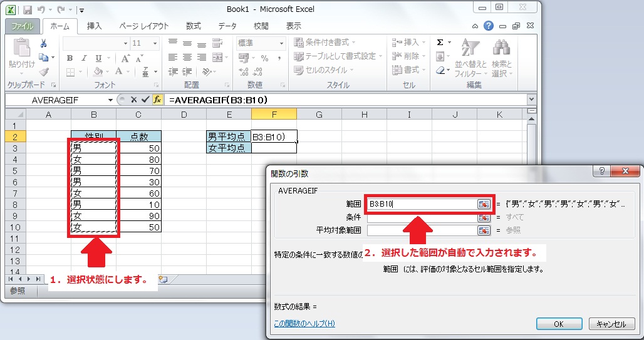Click キャンセル in the function arguments dialog
The width and height of the screenshot is (644, 340).
611,324
